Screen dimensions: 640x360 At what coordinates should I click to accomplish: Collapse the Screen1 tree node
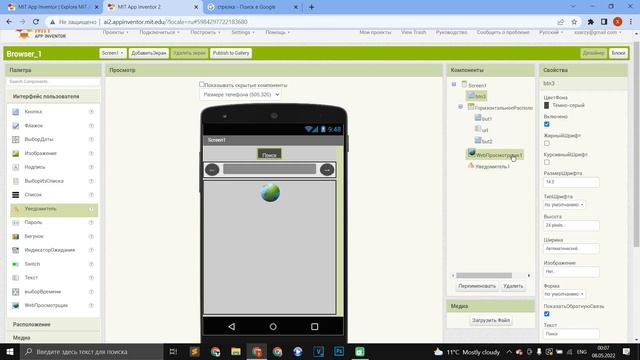click(454, 84)
